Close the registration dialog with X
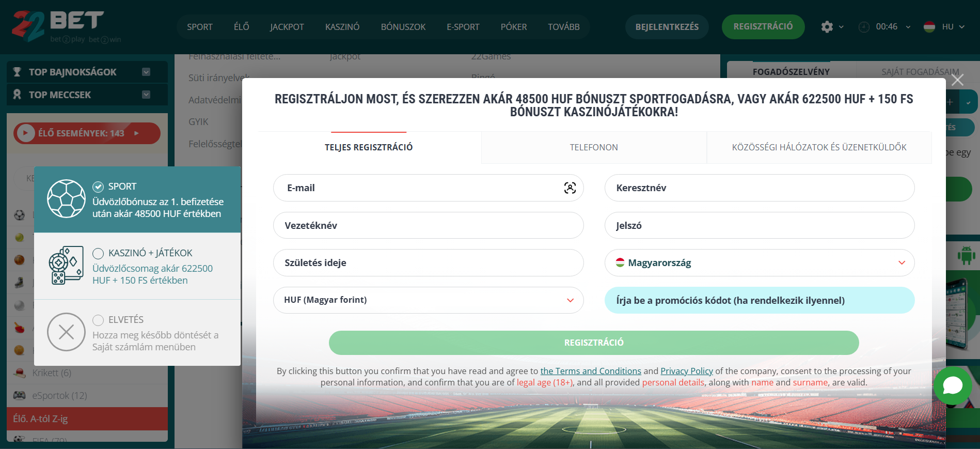Viewport: 980px width, 449px height. click(x=957, y=80)
